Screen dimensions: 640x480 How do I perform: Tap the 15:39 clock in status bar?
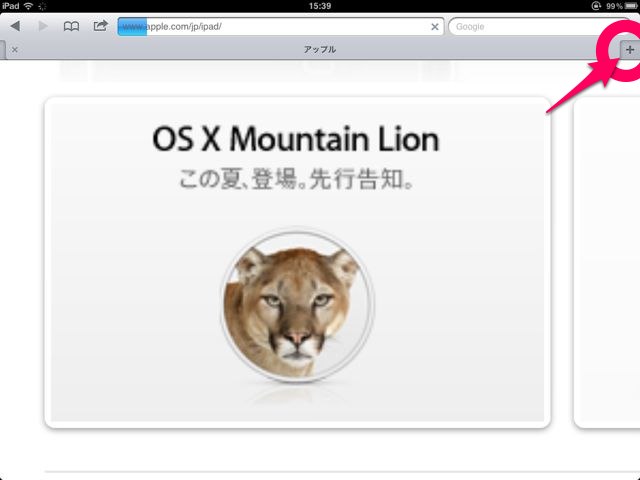320,6
